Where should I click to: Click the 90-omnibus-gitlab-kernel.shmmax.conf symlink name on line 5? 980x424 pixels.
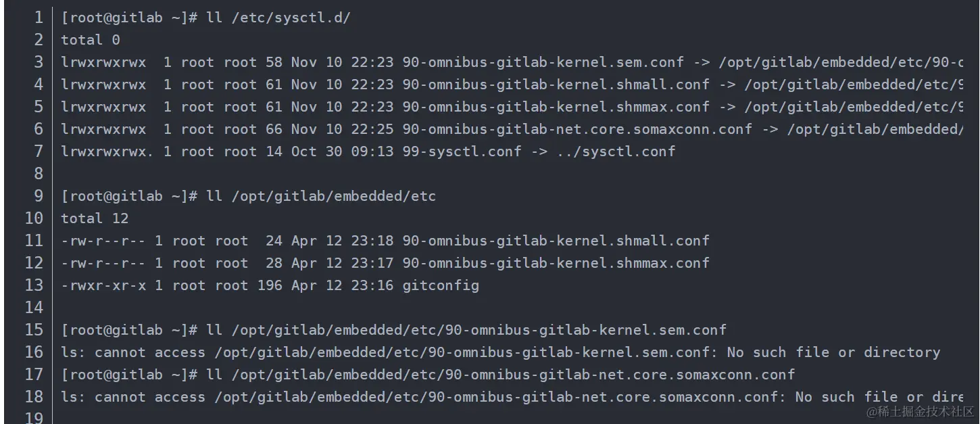[556, 107]
